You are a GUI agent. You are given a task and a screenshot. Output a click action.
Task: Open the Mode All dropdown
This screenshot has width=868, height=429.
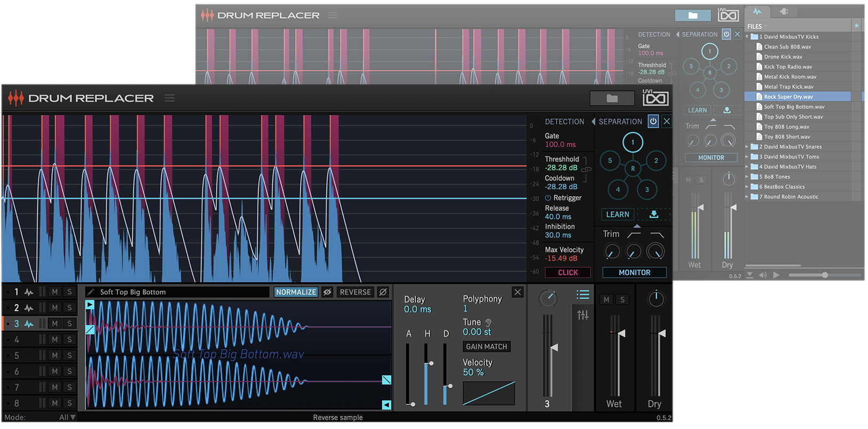tap(67, 417)
